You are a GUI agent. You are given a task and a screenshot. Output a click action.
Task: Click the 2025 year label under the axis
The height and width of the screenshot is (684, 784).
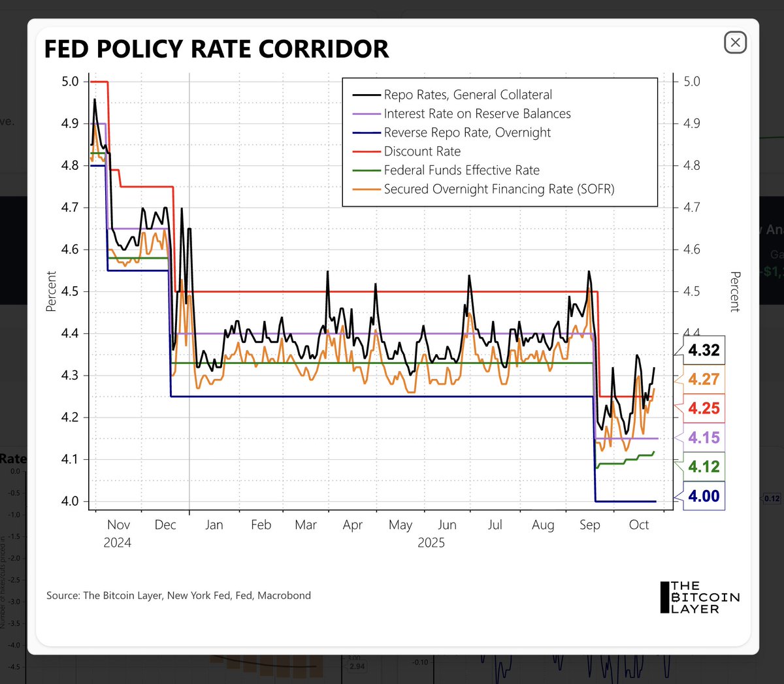(x=431, y=543)
